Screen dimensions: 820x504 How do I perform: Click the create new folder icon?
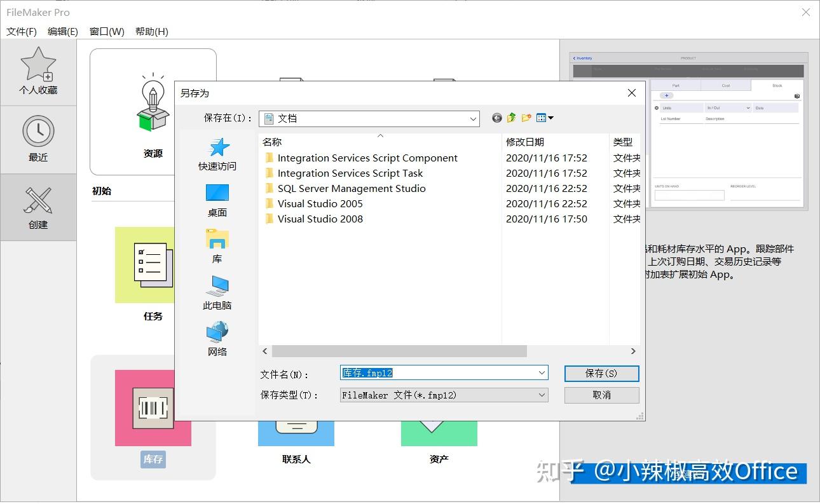point(525,118)
